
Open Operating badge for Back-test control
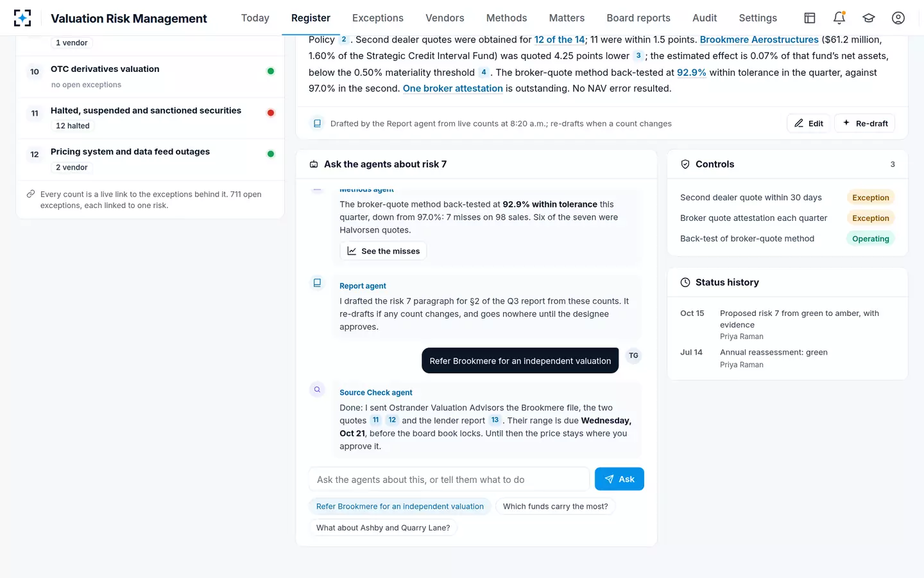(x=871, y=239)
